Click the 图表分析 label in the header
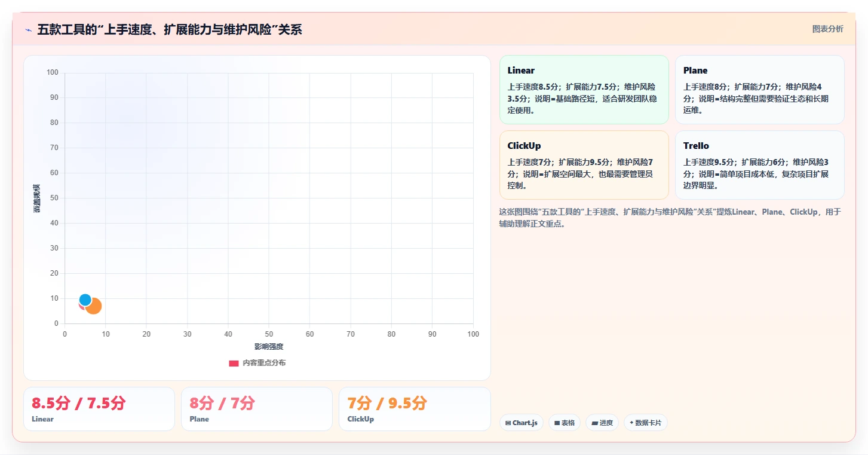This screenshot has width=868, height=455. 828,29
